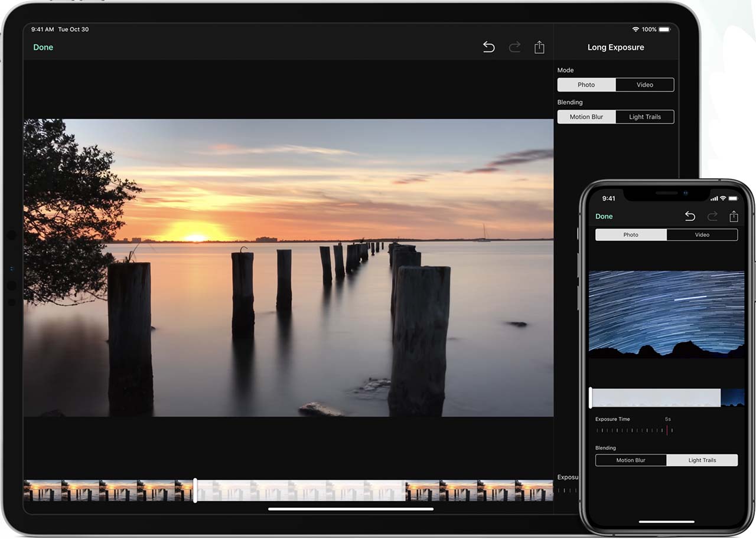Tap the redo arrow on iPad toolbar

click(514, 47)
